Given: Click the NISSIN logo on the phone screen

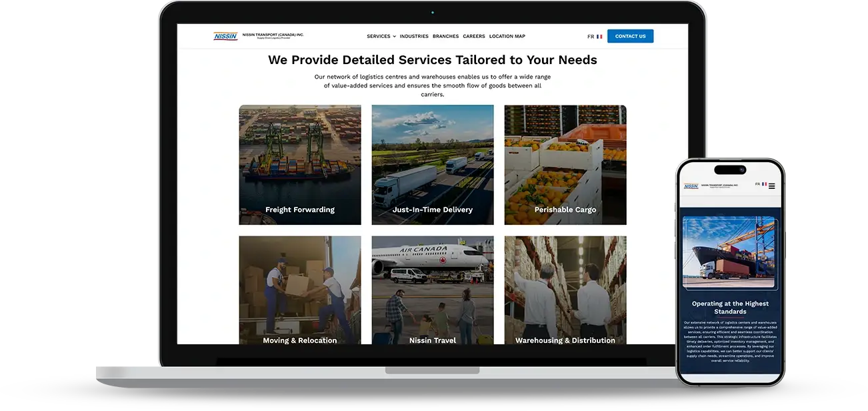Looking at the screenshot, I should point(691,185).
